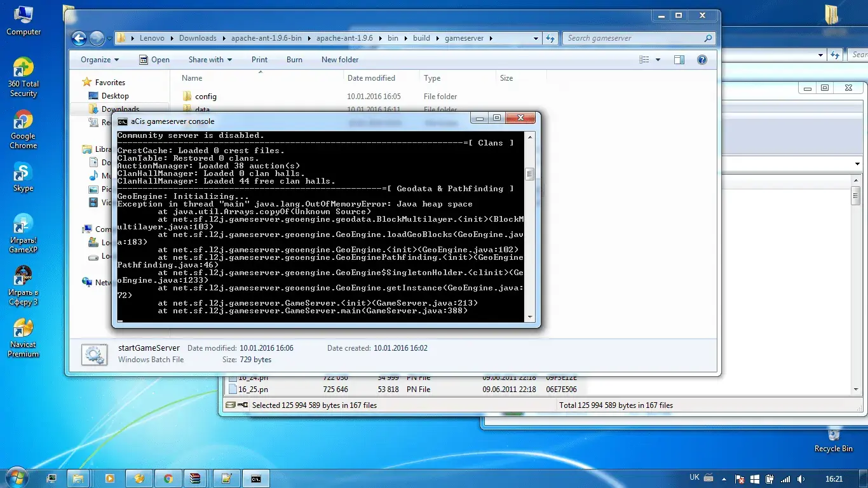Click the UK language indicator
The width and height of the screenshot is (868, 488).
(x=695, y=477)
